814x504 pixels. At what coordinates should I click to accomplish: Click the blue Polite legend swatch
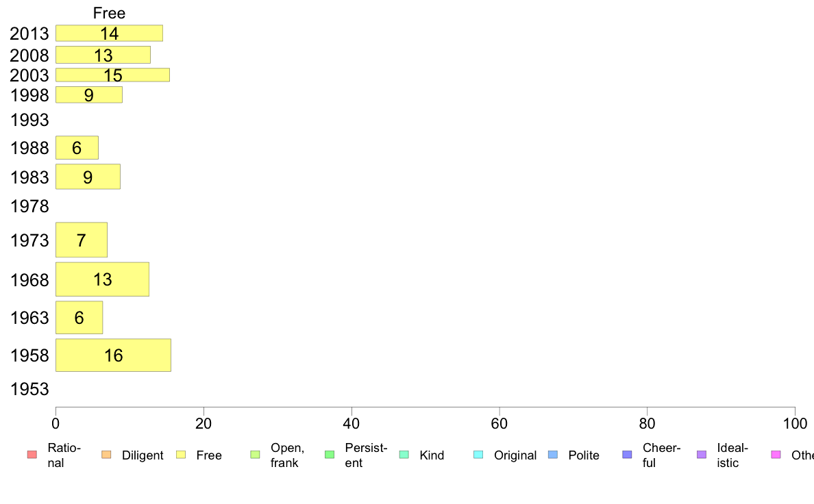[553, 455]
